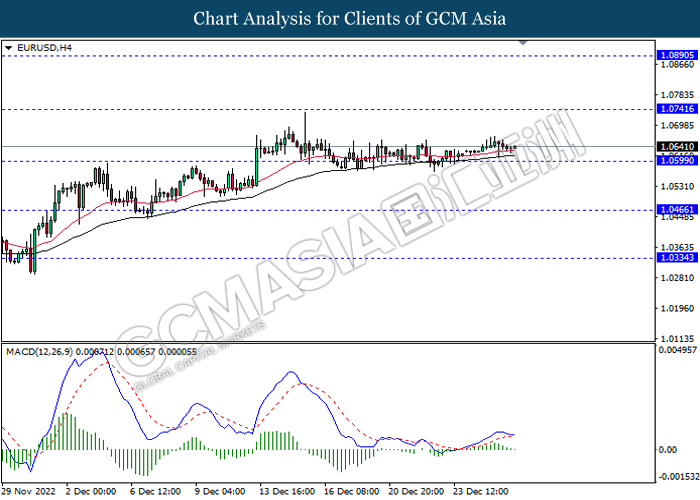This screenshot has width=700, height=500.
Task: Select the 1.01135 price axis value
Action: coord(677,338)
